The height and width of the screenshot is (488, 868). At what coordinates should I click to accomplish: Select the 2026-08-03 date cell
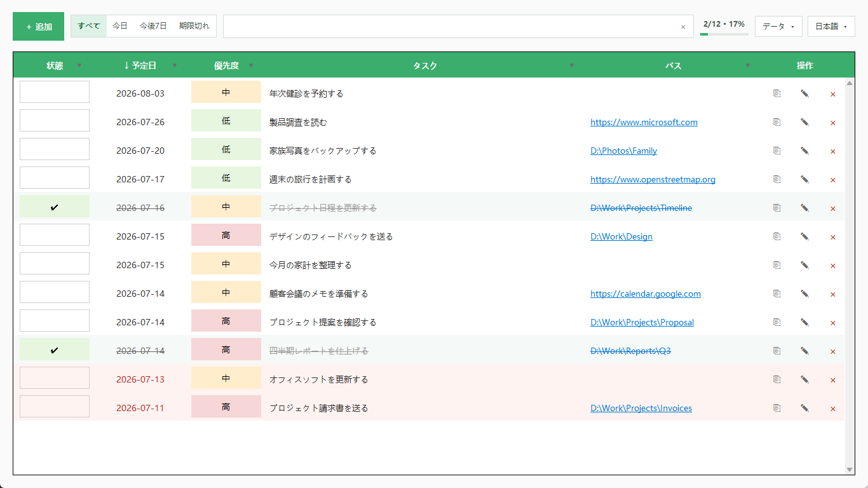140,93
